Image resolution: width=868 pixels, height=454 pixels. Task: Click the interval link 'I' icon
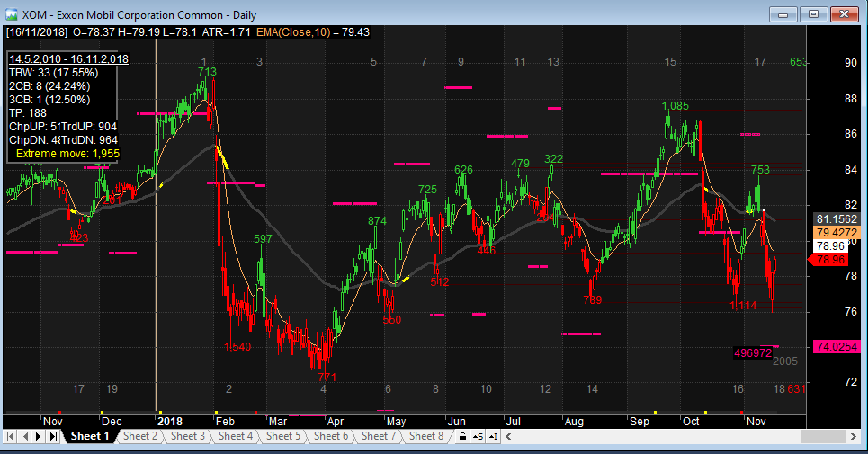(x=493, y=436)
